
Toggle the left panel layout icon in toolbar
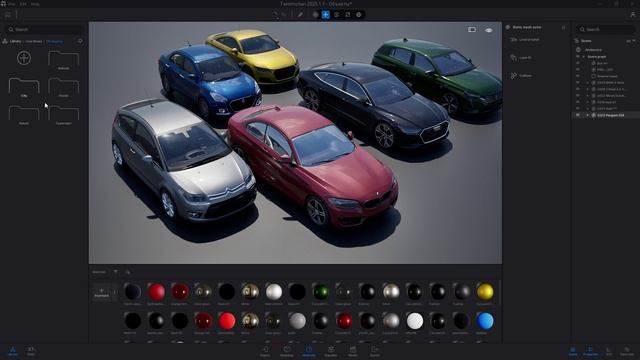[8, 15]
